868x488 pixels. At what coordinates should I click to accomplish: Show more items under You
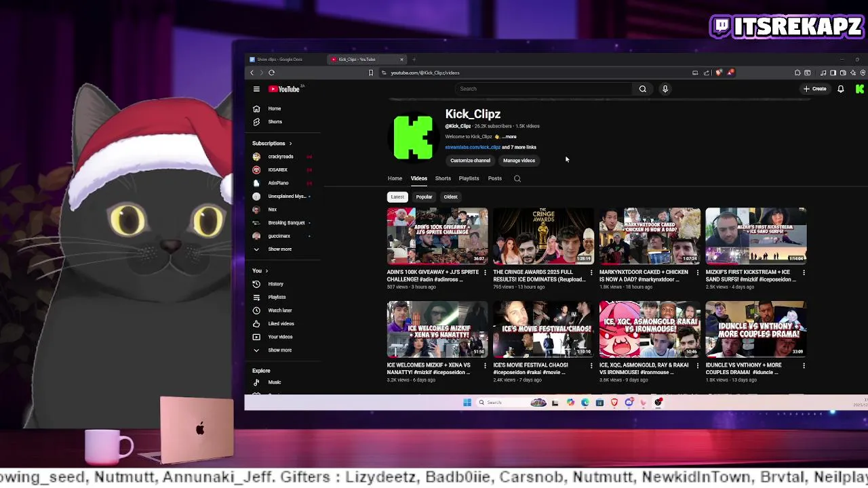pos(279,350)
